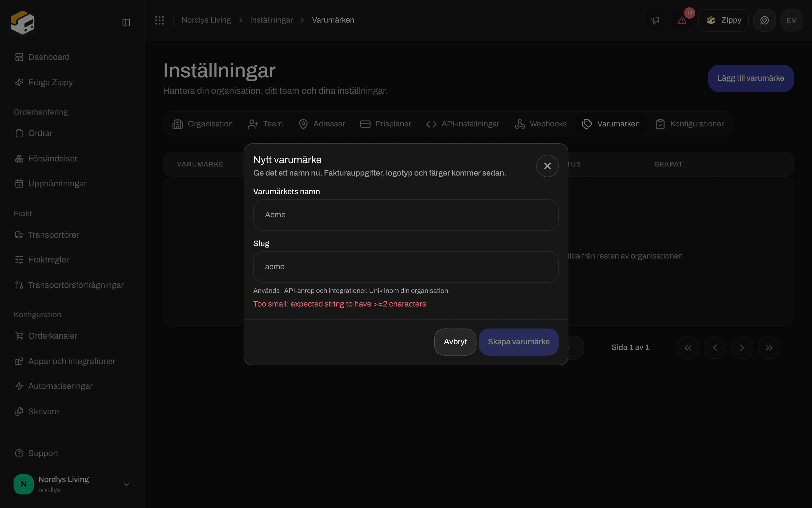812x508 pixels.
Task: Click the Nordlys Living N avatar
Action: (x=23, y=484)
